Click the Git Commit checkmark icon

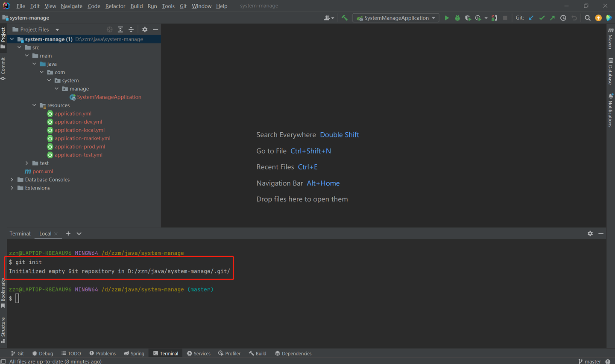(542, 18)
